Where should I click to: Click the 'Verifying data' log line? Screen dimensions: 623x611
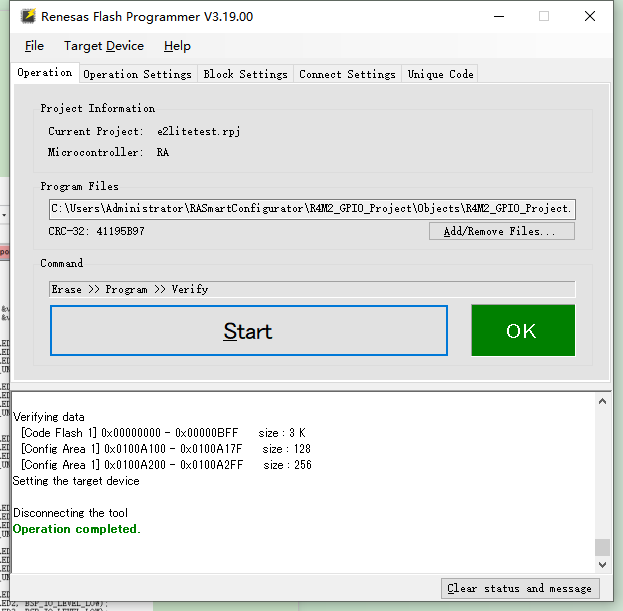coord(49,417)
